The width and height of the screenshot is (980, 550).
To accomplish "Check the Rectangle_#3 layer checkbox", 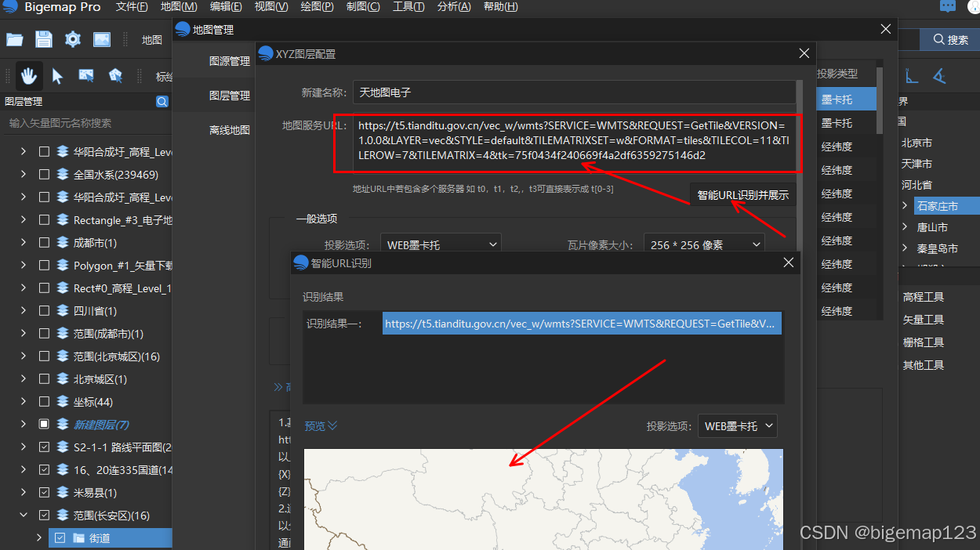I will point(44,220).
